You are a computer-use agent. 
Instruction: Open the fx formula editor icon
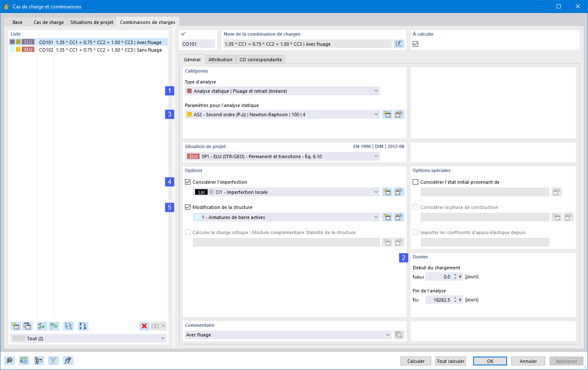click(x=68, y=360)
